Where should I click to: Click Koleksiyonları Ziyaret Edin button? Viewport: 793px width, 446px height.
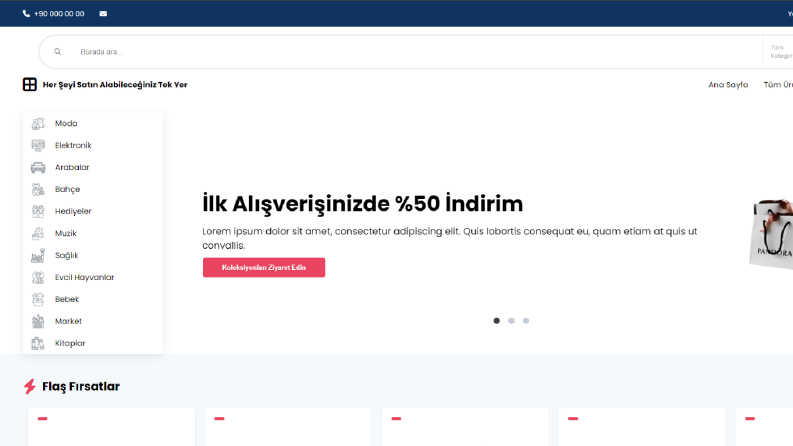(264, 267)
